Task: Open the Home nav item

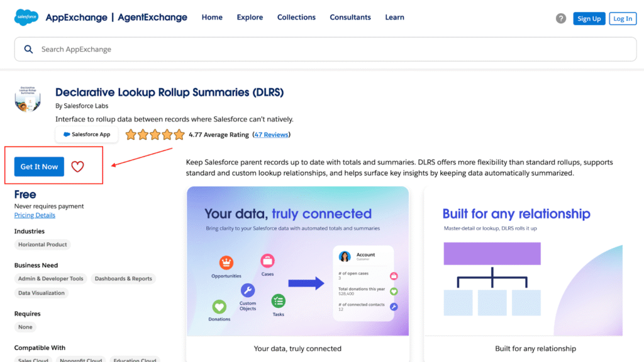Action: 212,17
